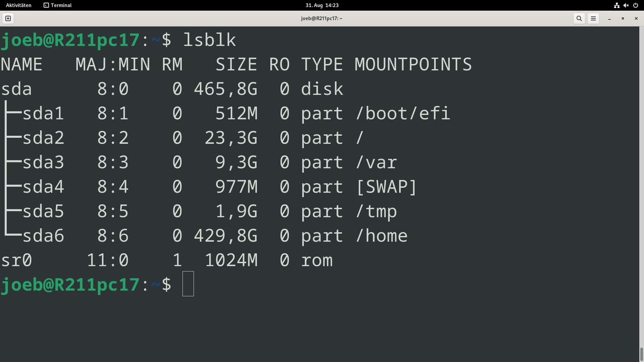Click the sda disk name
644x362 pixels.
(x=17, y=89)
